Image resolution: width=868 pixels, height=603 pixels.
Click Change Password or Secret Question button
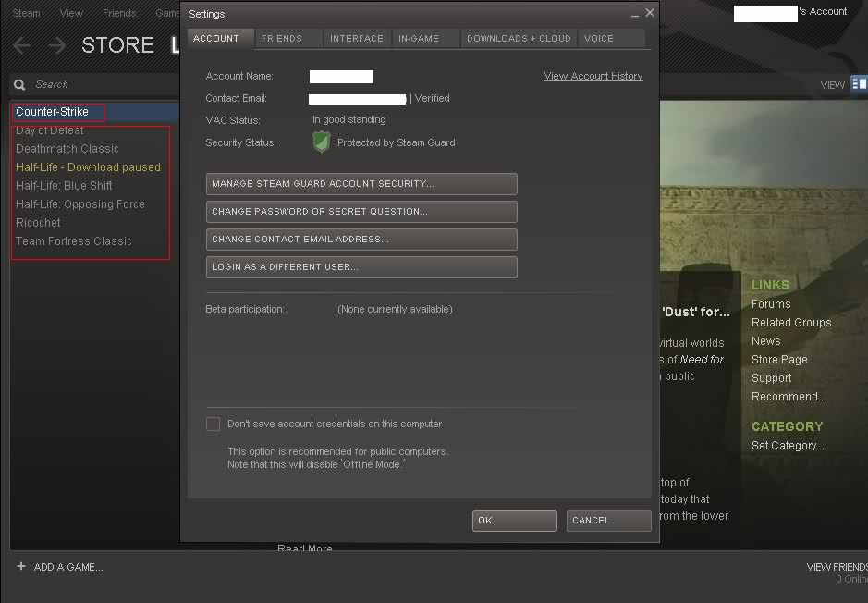(x=361, y=212)
